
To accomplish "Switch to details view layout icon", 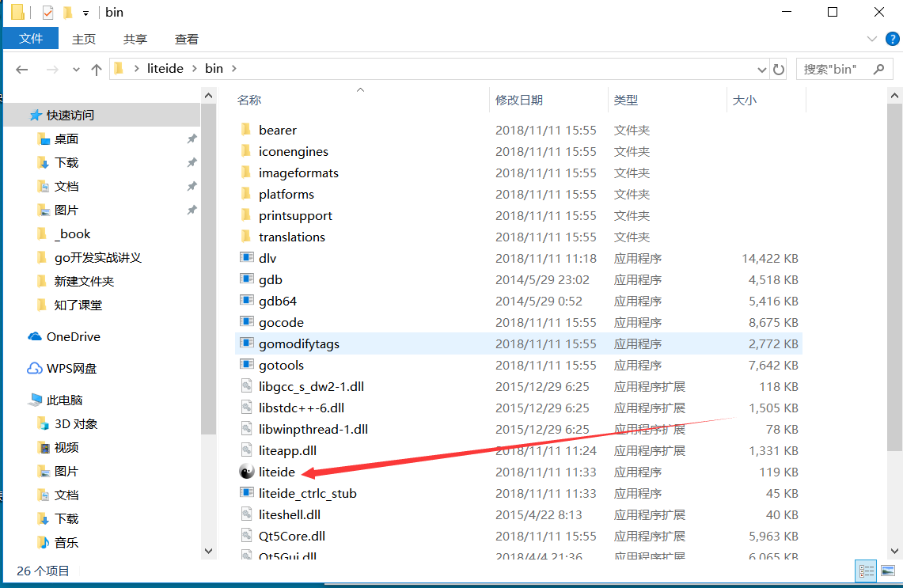I will click(x=867, y=571).
